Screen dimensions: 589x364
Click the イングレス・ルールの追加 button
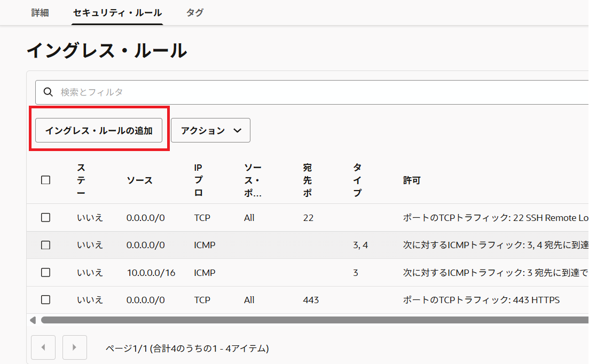click(x=99, y=131)
